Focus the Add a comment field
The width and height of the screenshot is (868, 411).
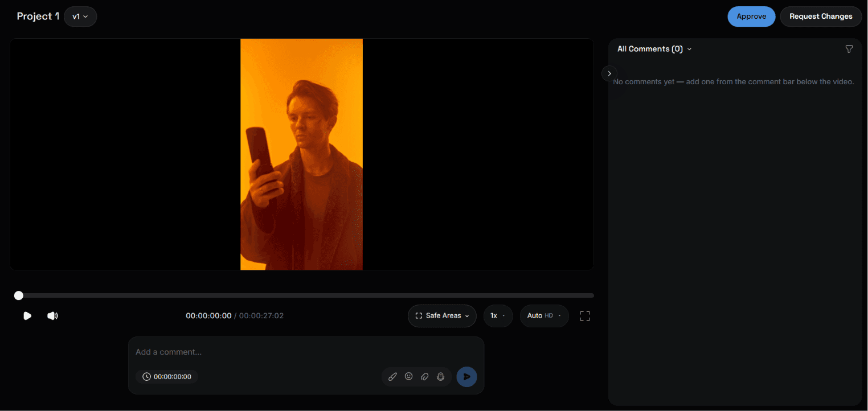click(306, 352)
